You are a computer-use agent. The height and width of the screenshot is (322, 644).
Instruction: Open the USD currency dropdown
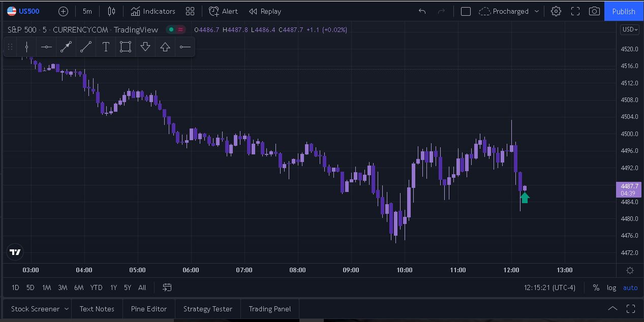coord(629,29)
